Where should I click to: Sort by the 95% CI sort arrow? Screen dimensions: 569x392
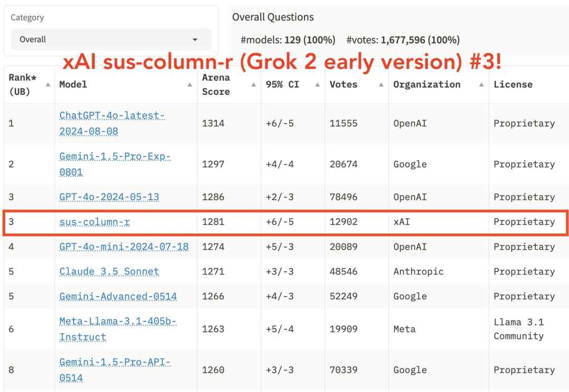point(317,84)
